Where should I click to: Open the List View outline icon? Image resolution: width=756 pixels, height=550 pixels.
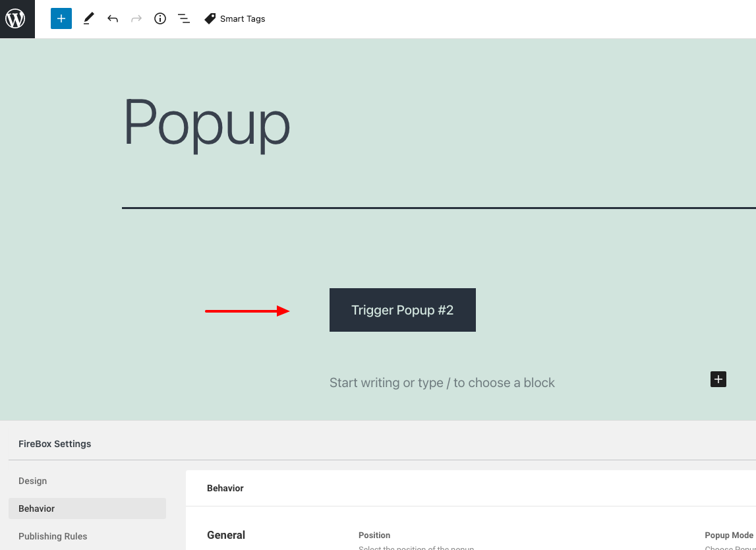pos(184,19)
